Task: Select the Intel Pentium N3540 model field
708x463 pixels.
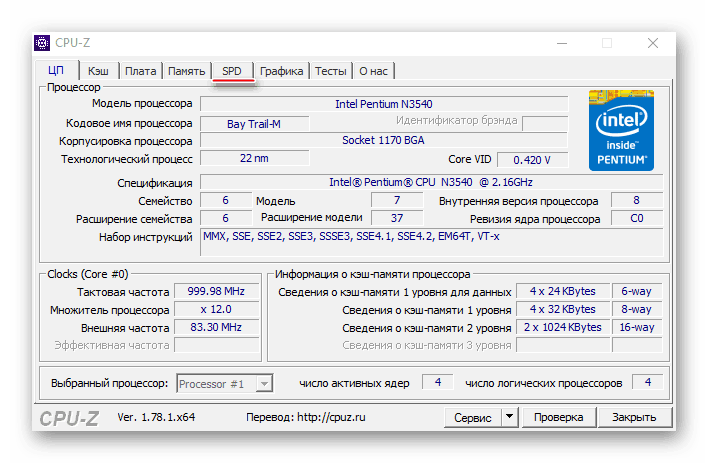Action: click(x=384, y=104)
